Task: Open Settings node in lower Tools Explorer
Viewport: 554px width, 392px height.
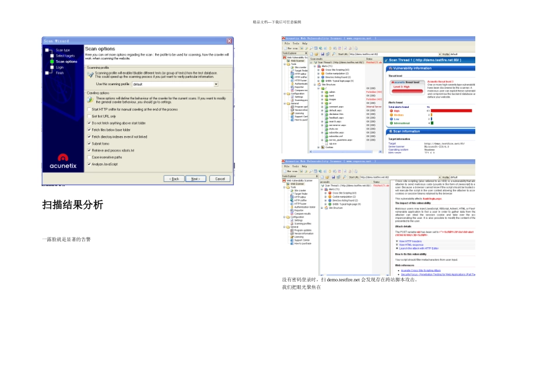Action: 296,220
